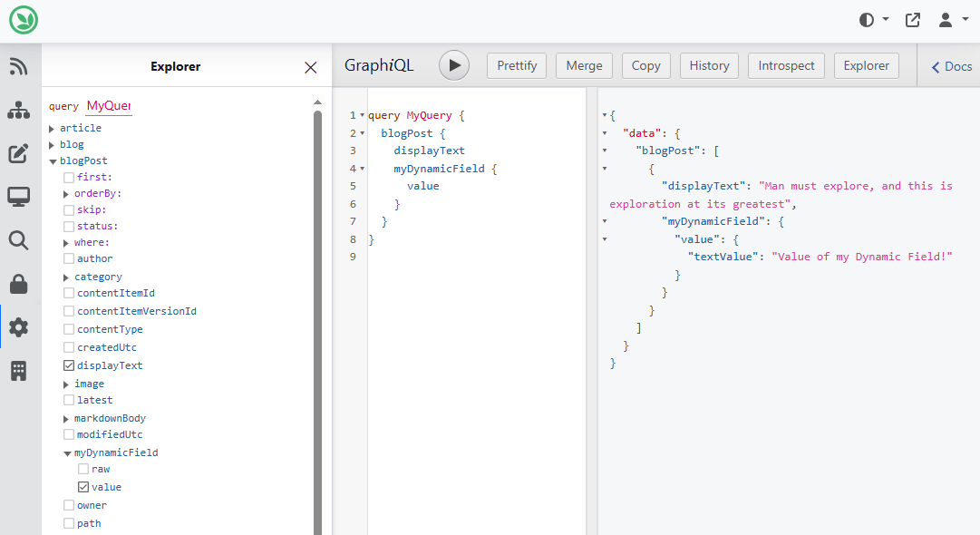Check the contentType checkbox
The image size is (980, 535).
[x=69, y=329]
